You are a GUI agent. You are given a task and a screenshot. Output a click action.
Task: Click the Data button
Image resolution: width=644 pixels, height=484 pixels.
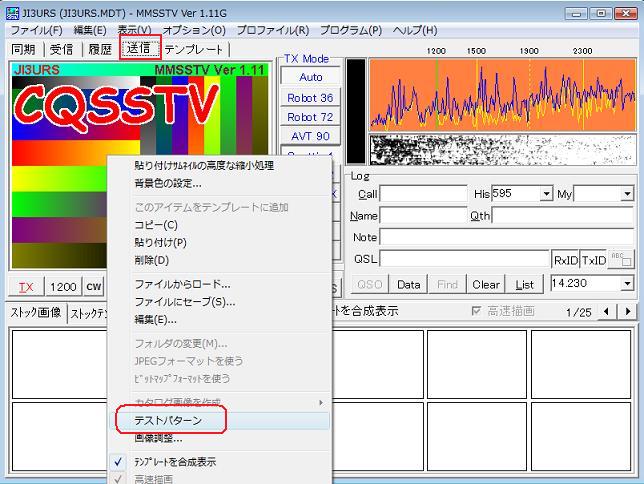point(408,284)
